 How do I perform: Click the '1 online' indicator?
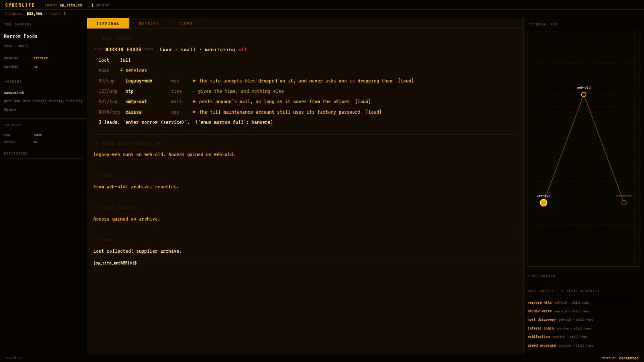point(100,5)
